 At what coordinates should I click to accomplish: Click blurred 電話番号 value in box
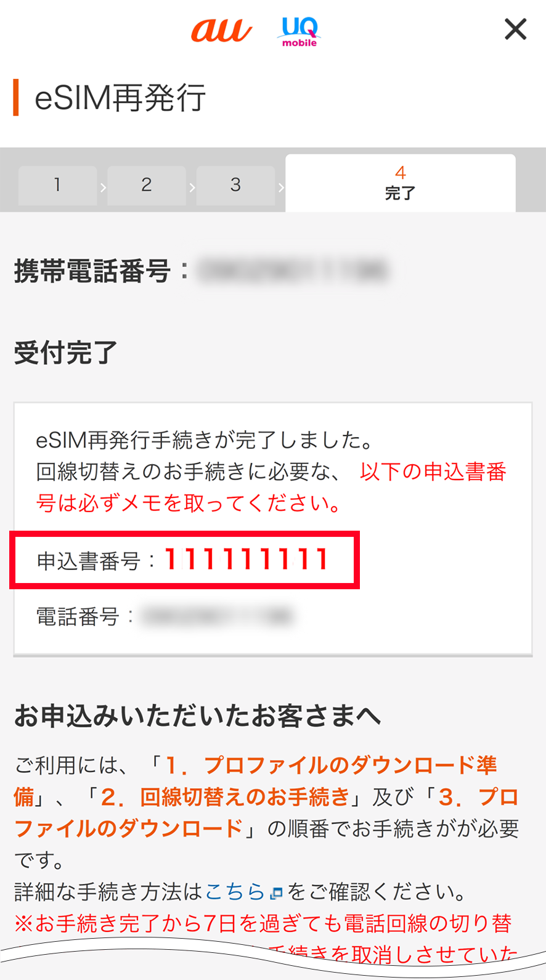point(218,616)
